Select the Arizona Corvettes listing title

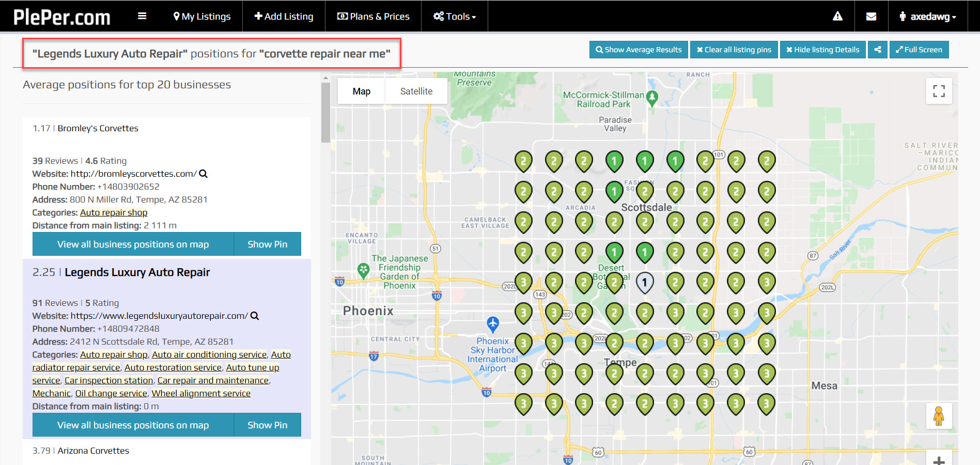pos(94,451)
